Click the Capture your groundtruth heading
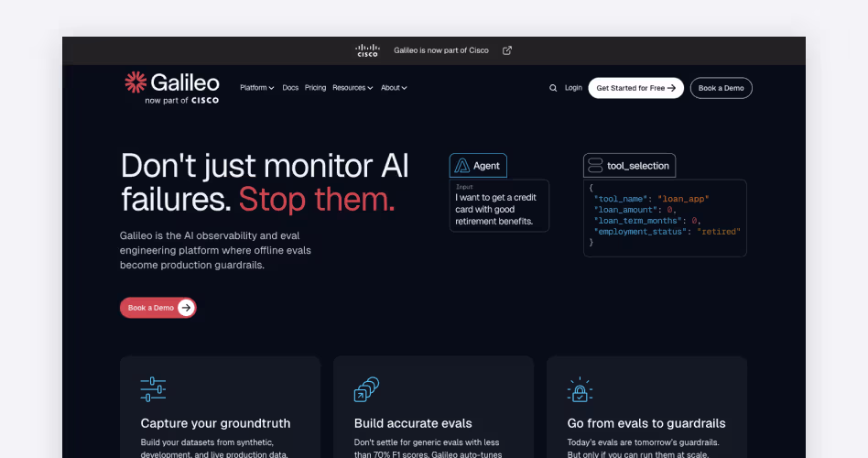Screen dimensions: 868x458 [x=215, y=423]
